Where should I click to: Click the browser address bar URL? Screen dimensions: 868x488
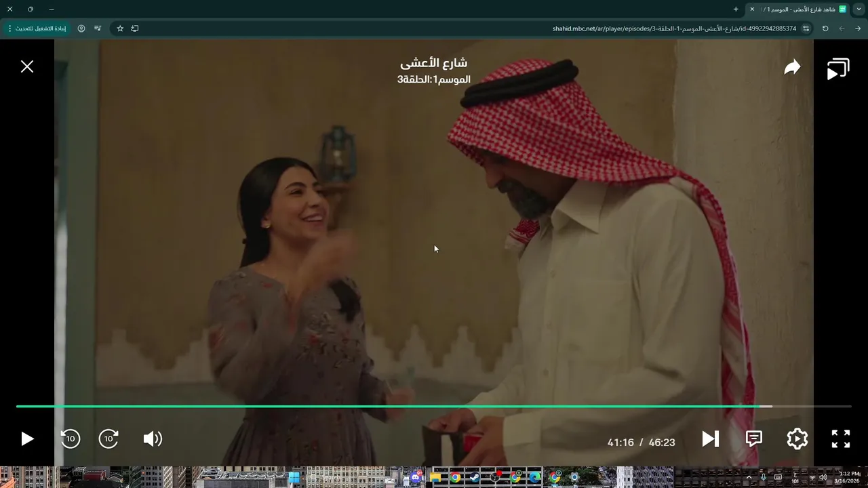[x=674, y=28]
